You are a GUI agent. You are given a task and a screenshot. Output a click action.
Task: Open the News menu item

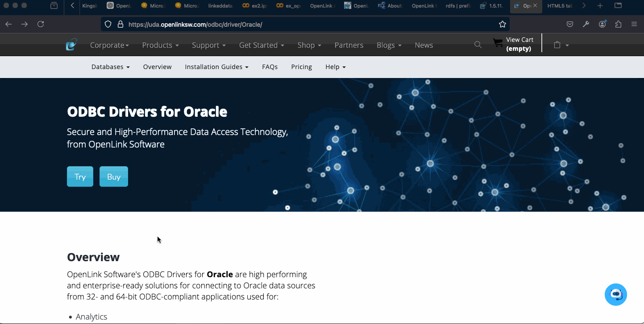point(424,45)
